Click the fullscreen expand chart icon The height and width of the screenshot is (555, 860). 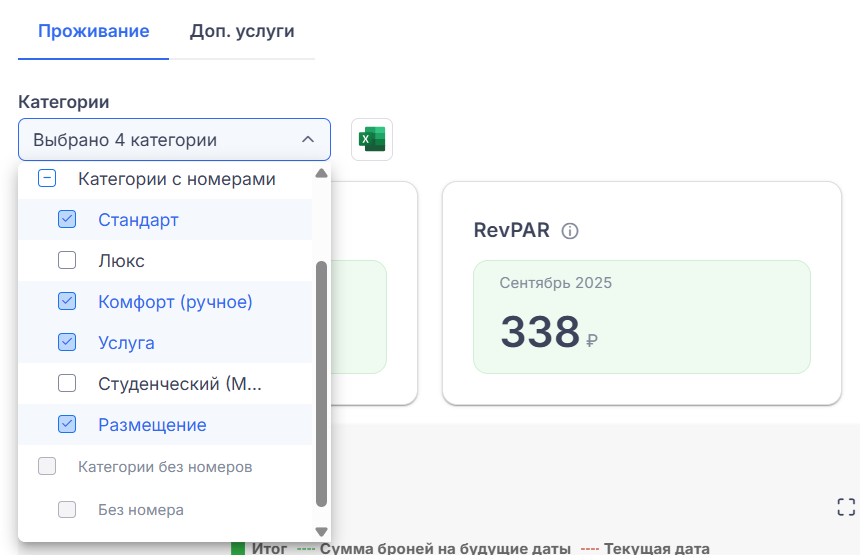point(846,507)
